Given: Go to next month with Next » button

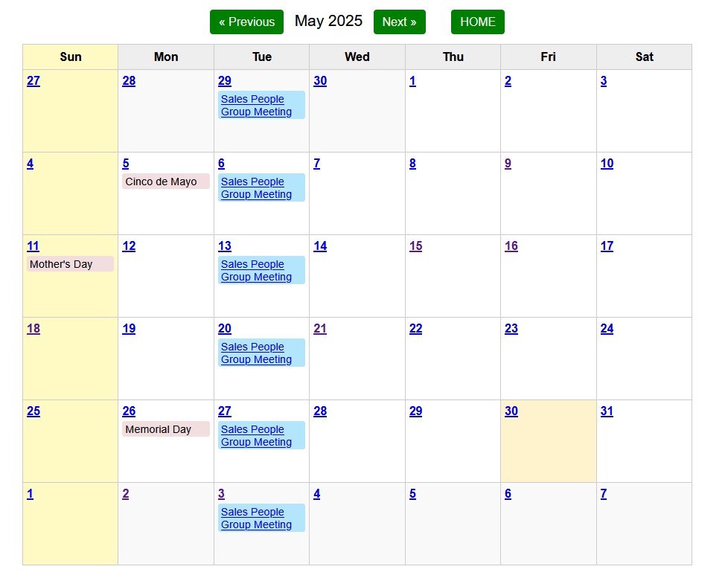Looking at the screenshot, I should pos(399,22).
